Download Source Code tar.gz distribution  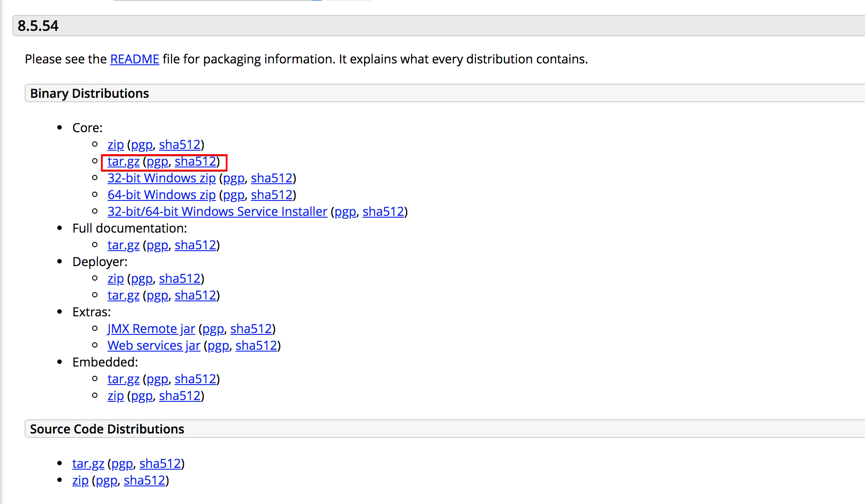(88, 463)
